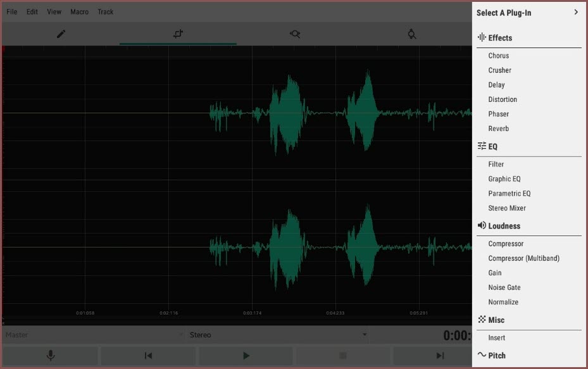This screenshot has height=369, width=588.
Task: Pick Compressor (Multiband) from the Loudness list
Action: 523,258
